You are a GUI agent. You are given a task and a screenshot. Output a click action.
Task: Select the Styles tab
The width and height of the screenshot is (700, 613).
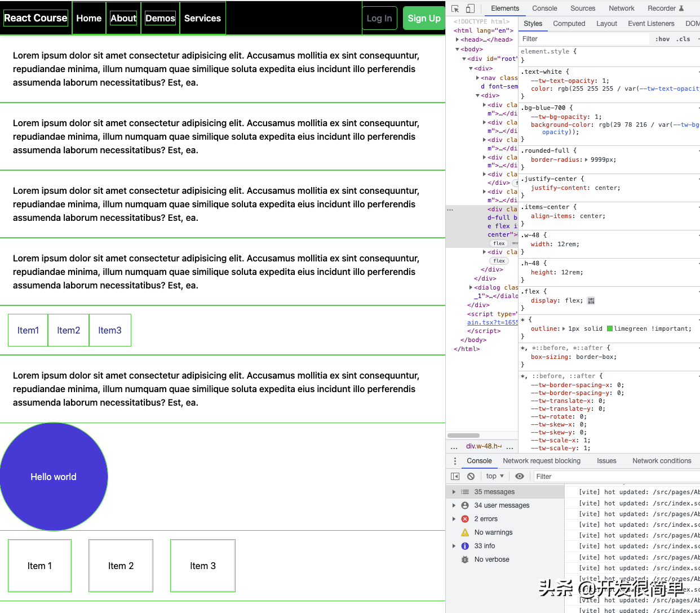pyautogui.click(x=533, y=24)
